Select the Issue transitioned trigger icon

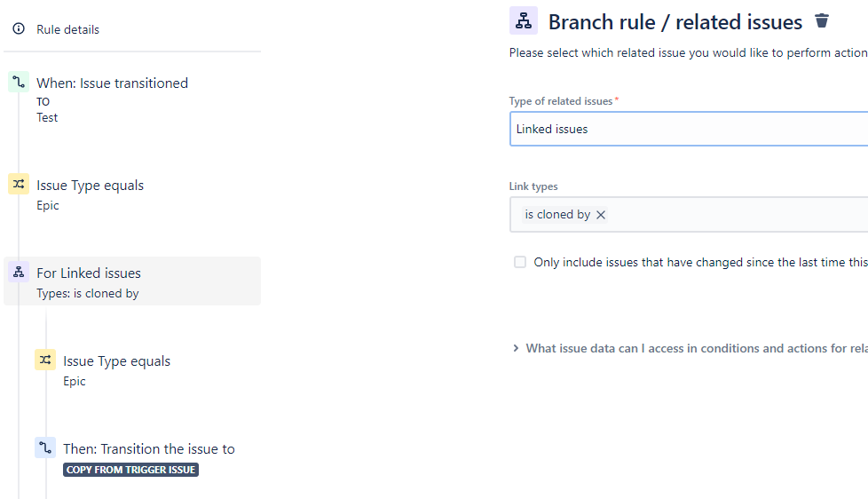[19, 83]
